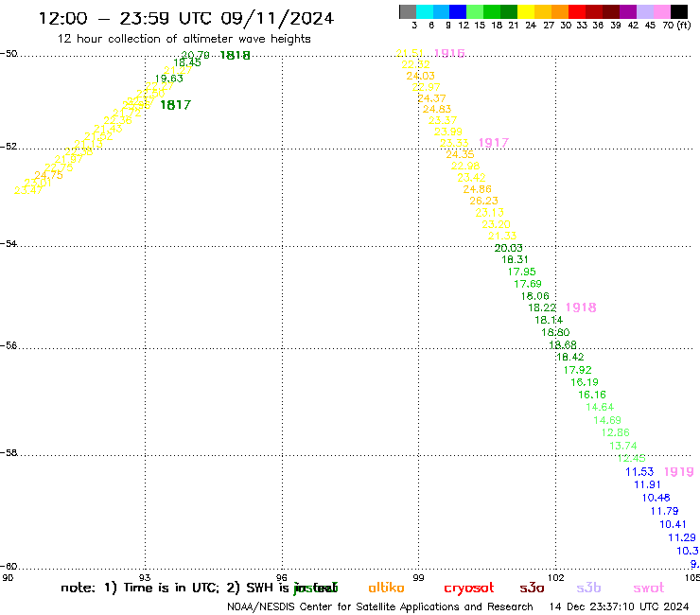The height and width of the screenshot is (615, 700).
Task: Click the wave height value 24.75
Action: [x=48, y=175]
